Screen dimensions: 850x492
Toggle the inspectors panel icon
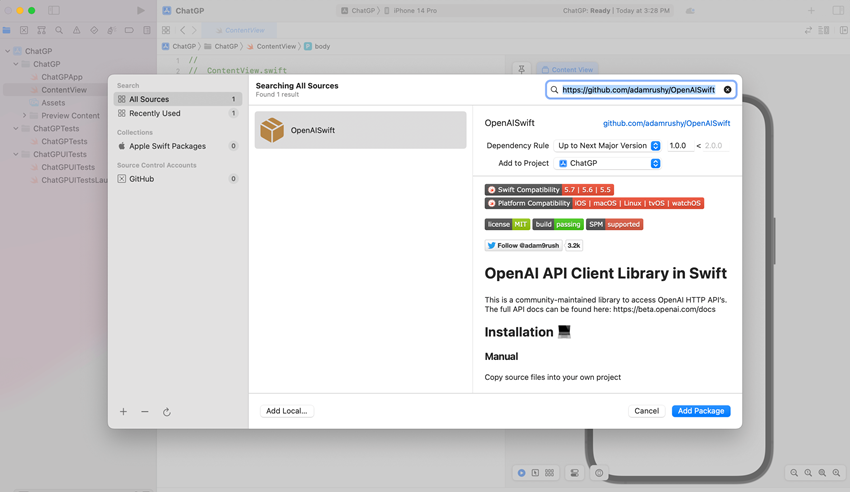click(838, 10)
